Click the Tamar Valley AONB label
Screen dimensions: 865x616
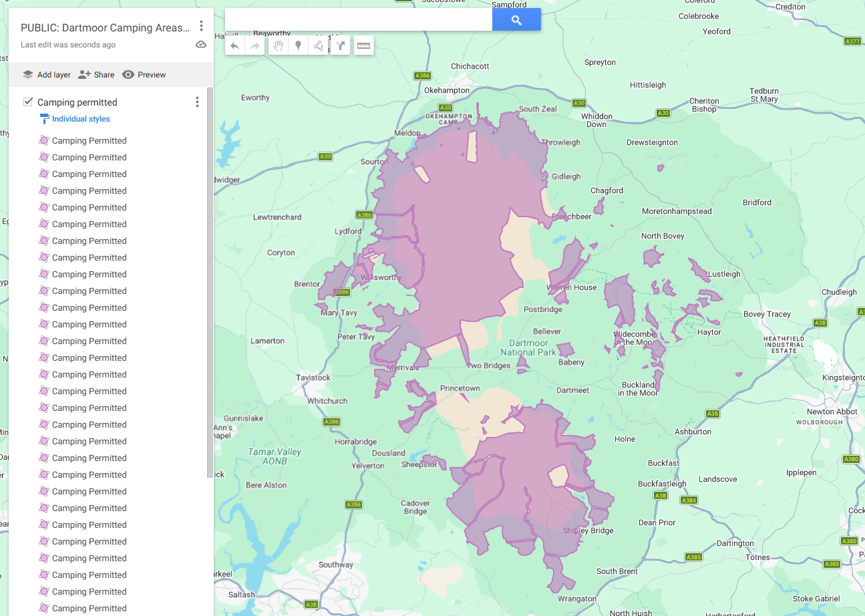point(275,456)
